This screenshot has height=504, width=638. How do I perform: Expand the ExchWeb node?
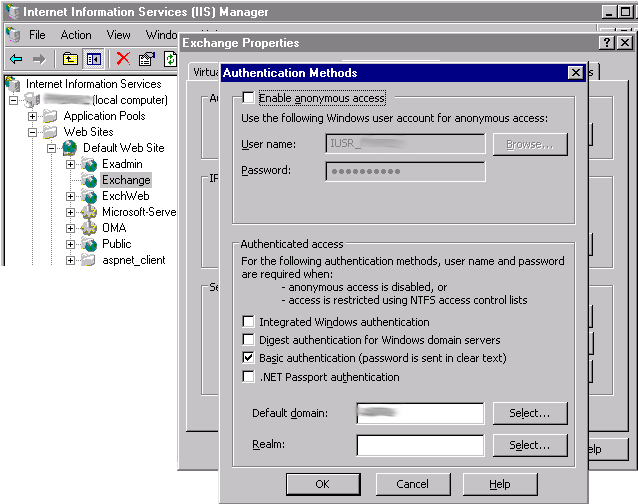coord(70,196)
